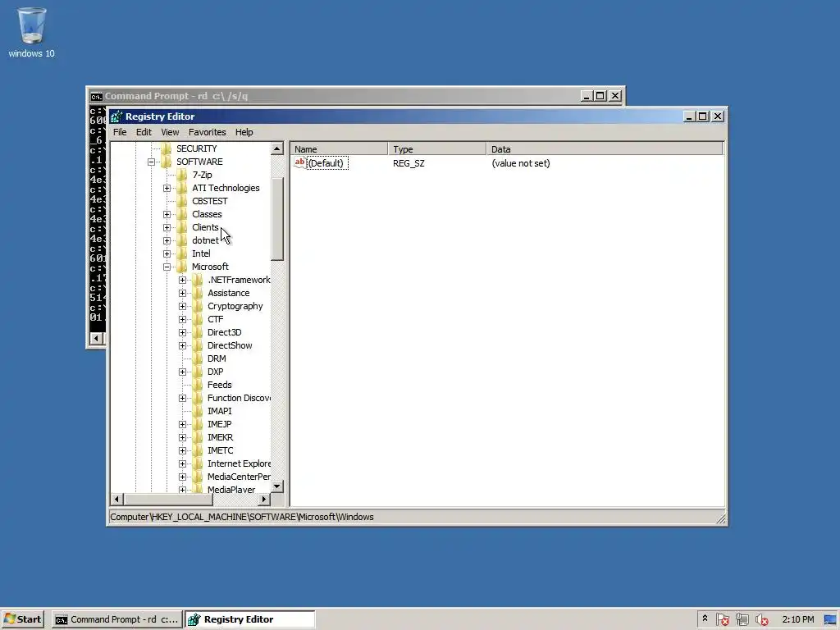This screenshot has width=840, height=630.
Task: Open the Edit menu
Action: click(144, 132)
